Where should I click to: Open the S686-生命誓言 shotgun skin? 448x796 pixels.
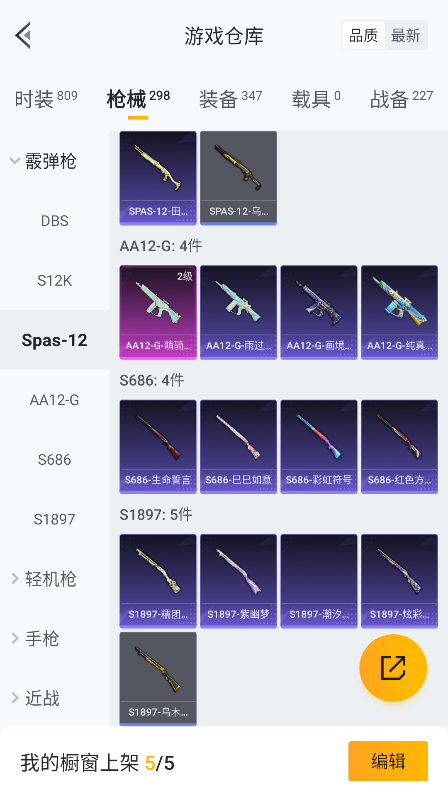158,446
